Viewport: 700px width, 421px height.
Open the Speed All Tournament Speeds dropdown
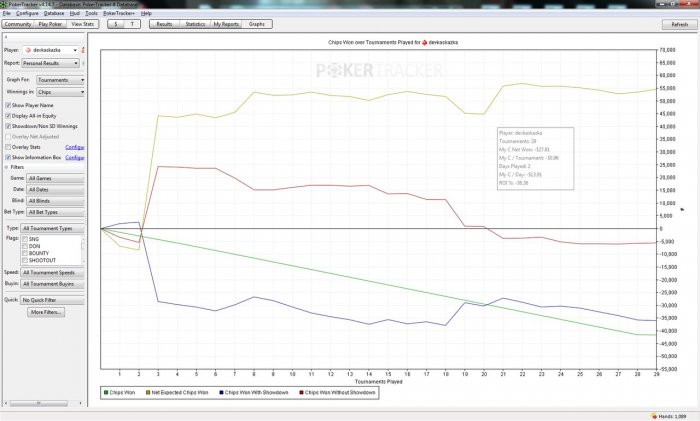pos(52,272)
